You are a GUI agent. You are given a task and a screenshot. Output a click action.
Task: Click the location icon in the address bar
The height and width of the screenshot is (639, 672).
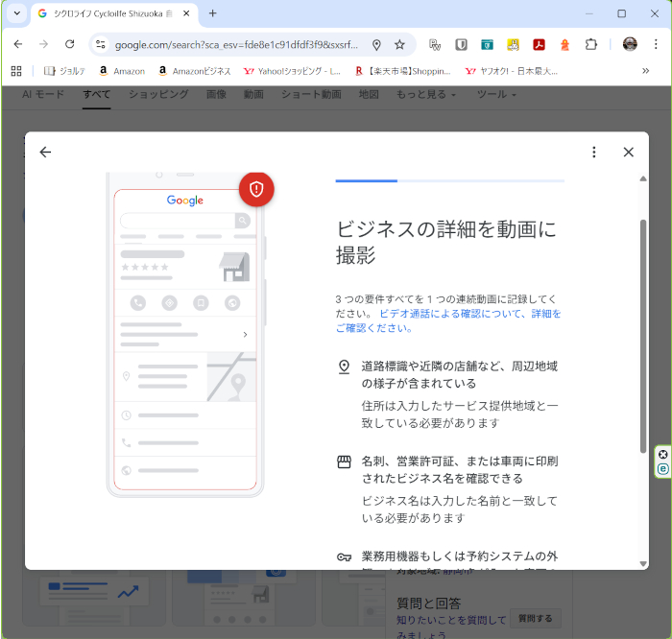click(x=376, y=44)
